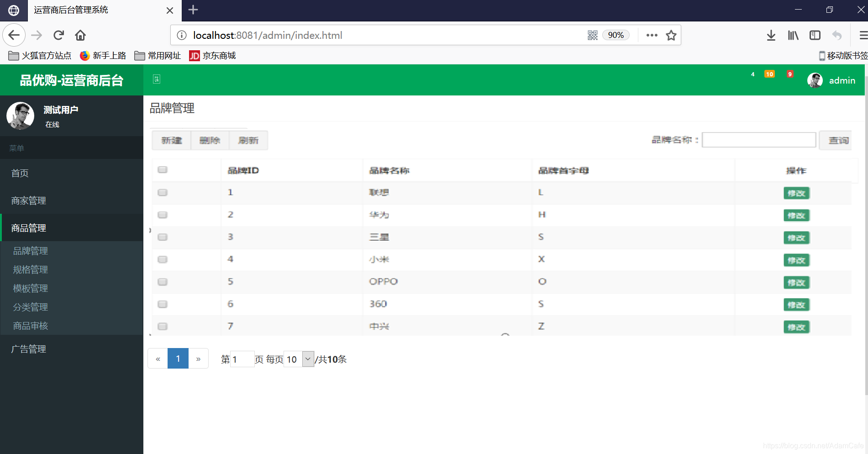The image size is (868, 454).
Task: Click the 品优购-运营商后台 logo title
Action: [x=72, y=80]
